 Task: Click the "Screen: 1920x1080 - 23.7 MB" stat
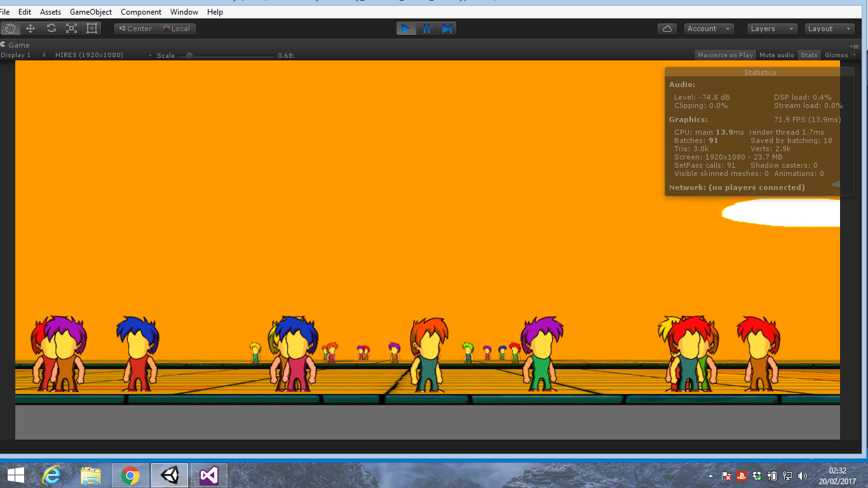tap(728, 157)
